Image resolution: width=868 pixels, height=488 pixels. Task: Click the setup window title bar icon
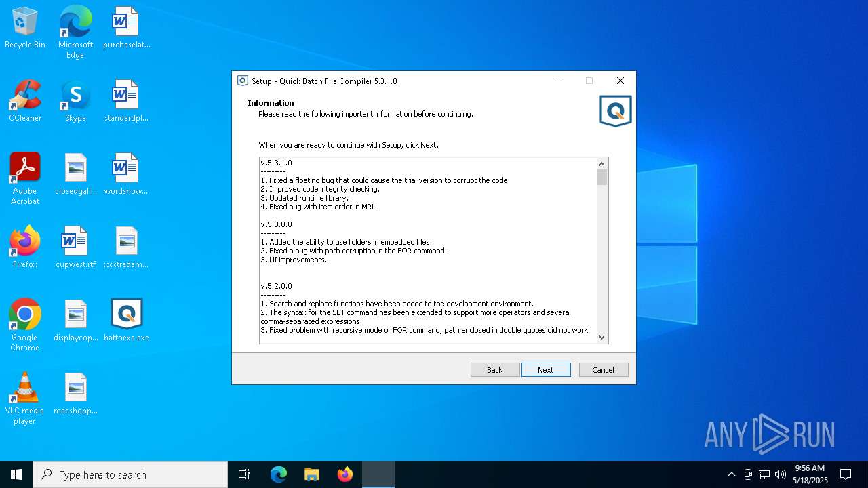[x=243, y=81]
